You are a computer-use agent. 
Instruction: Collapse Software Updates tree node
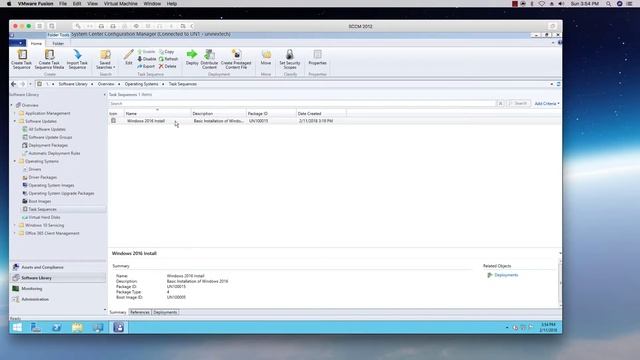(15, 121)
